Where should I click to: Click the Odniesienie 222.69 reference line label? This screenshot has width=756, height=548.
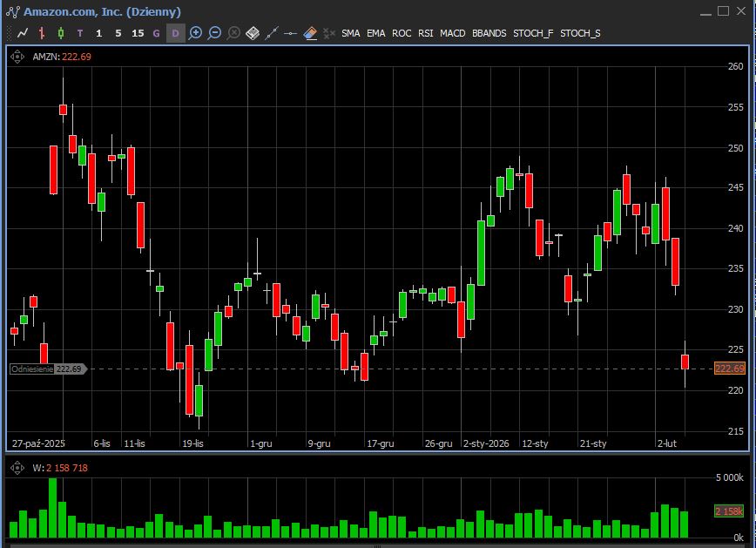[47, 369]
